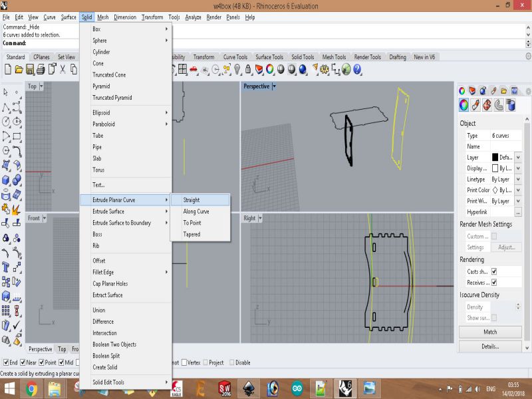This screenshot has height=399, width=532.
Task: Select Boolean Split in the Solid menu
Action: tap(106, 356)
